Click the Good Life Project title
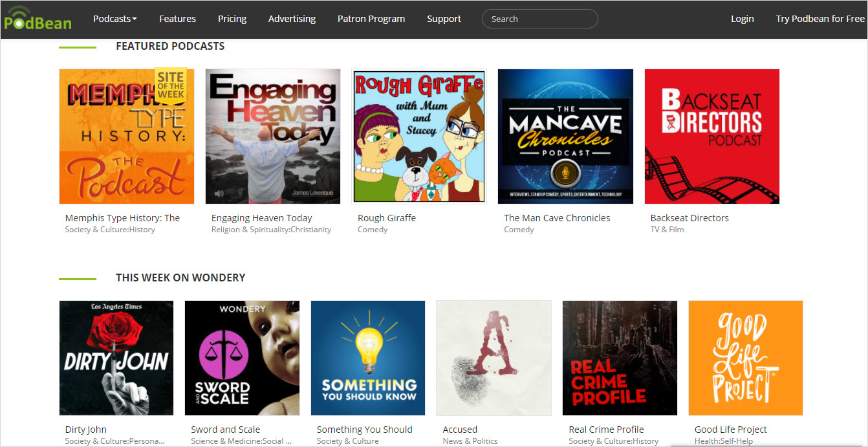Screen dimensions: 868x447 pyautogui.click(x=731, y=430)
